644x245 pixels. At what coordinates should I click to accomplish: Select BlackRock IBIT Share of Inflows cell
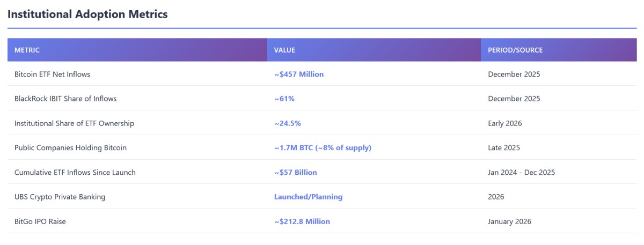[x=65, y=99]
